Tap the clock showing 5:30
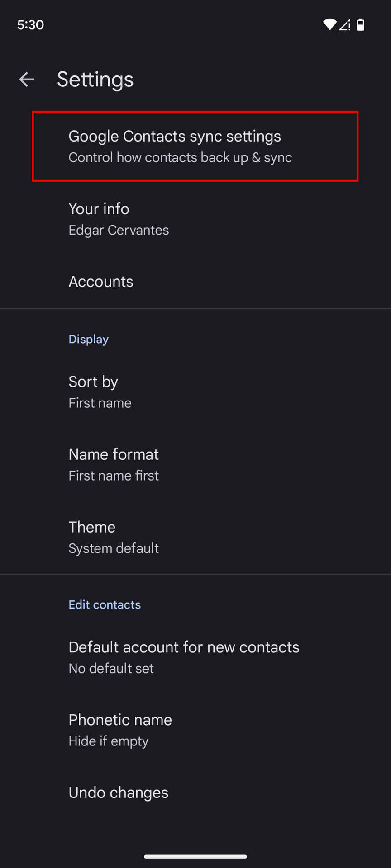The height and width of the screenshot is (868, 391). [x=30, y=25]
